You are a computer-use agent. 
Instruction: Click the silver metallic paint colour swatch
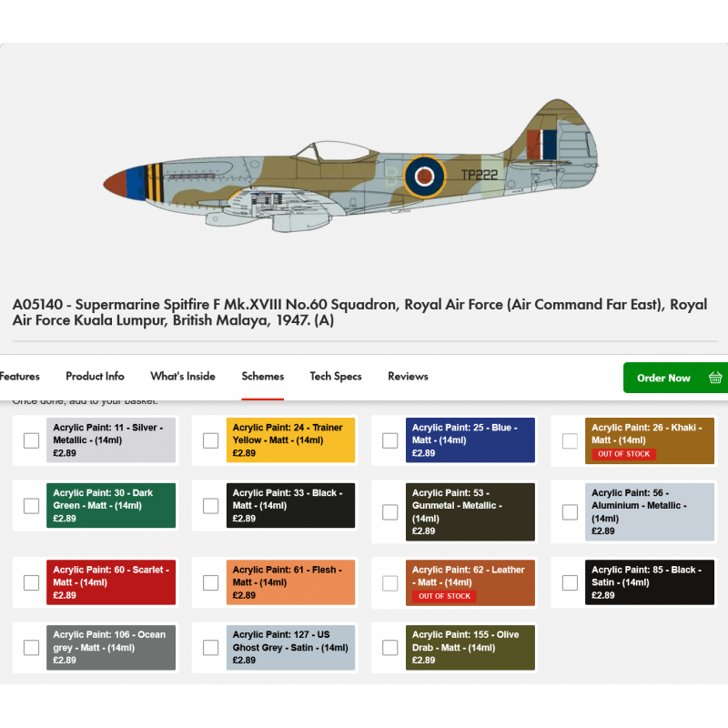click(x=111, y=440)
